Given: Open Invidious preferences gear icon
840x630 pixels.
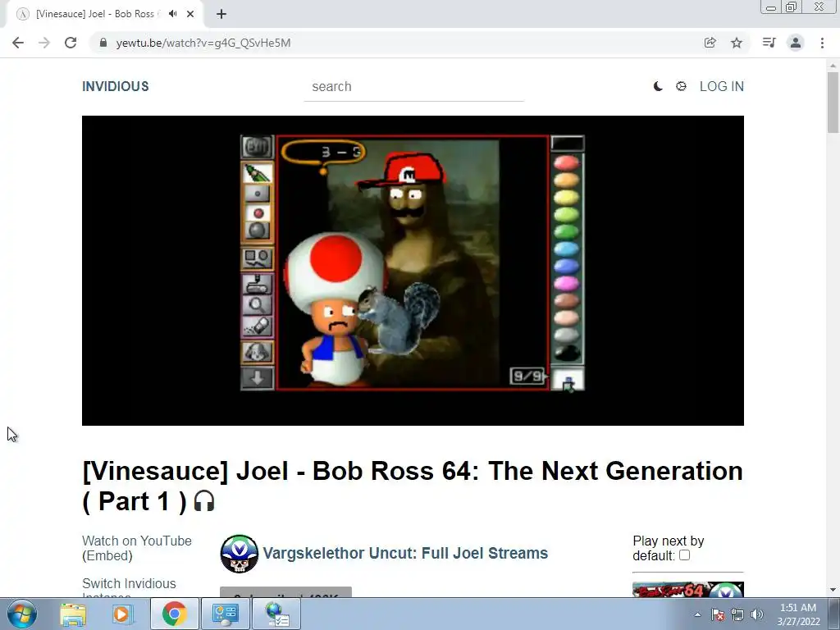Looking at the screenshot, I should (681, 86).
